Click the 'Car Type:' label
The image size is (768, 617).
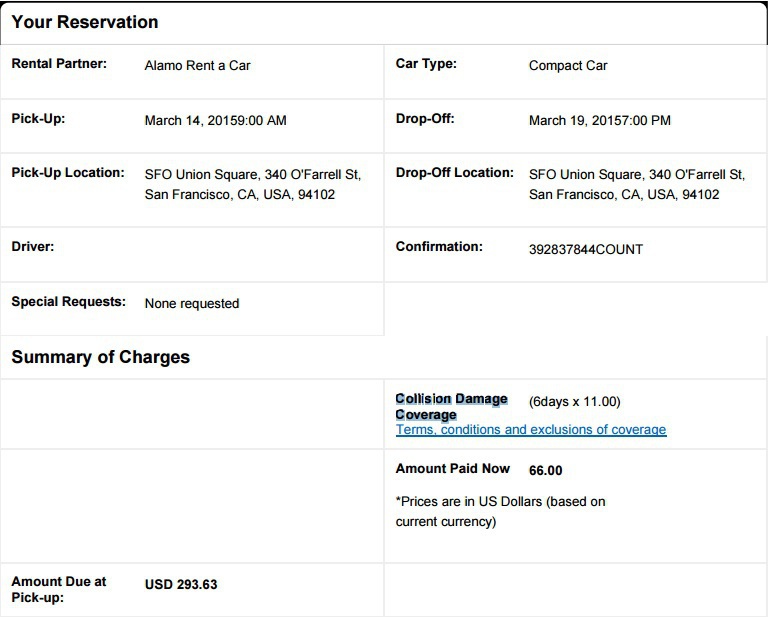tap(426, 64)
